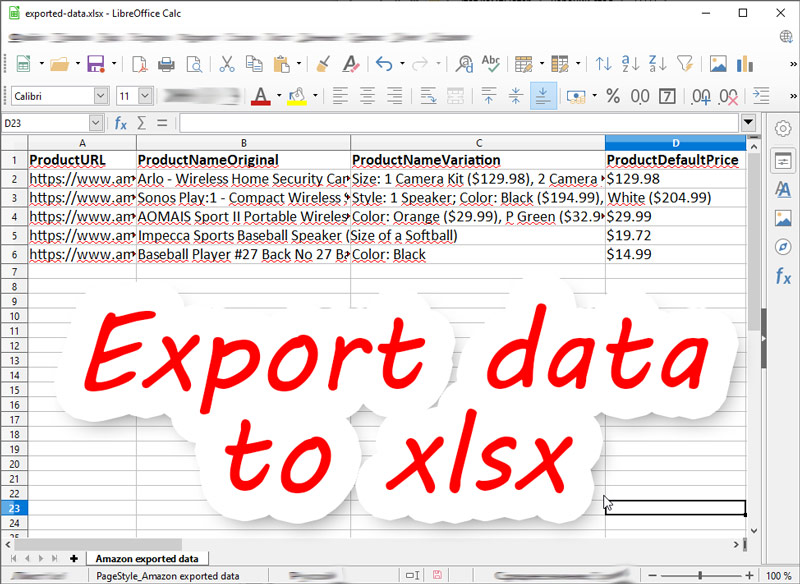Open sidebar Styles panel icon
Viewport: 800px width, 584px height.
tap(783, 189)
